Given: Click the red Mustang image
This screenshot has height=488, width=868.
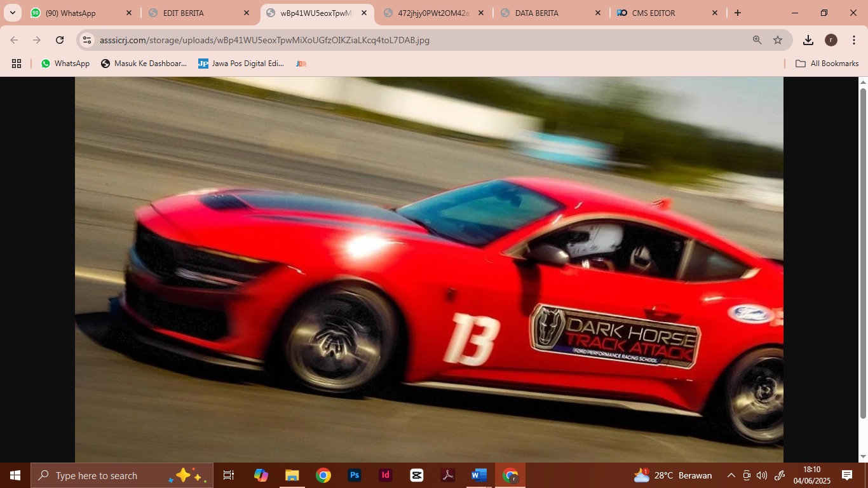Looking at the screenshot, I should pyautogui.click(x=429, y=269).
